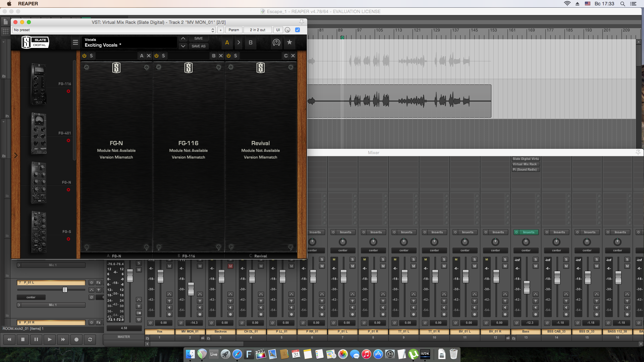Toggle the repeat loop transport button
644x362 pixels.
point(90,340)
